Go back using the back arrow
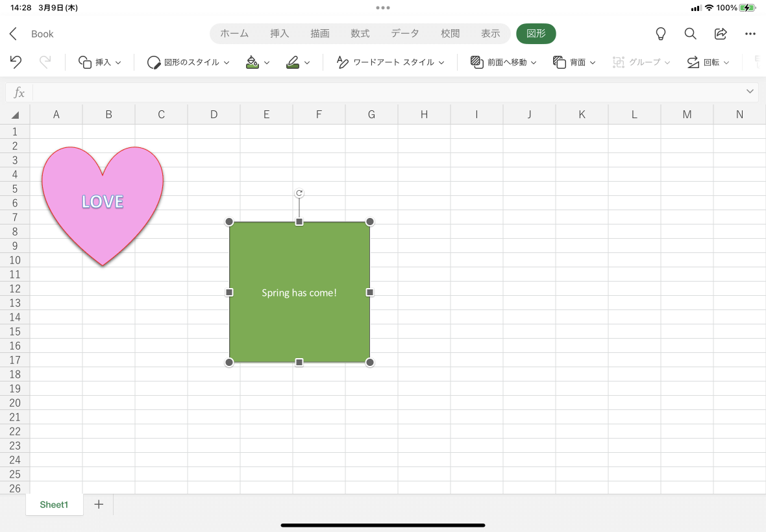The height and width of the screenshot is (532, 766). pyautogui.click(x=13, y=34)
